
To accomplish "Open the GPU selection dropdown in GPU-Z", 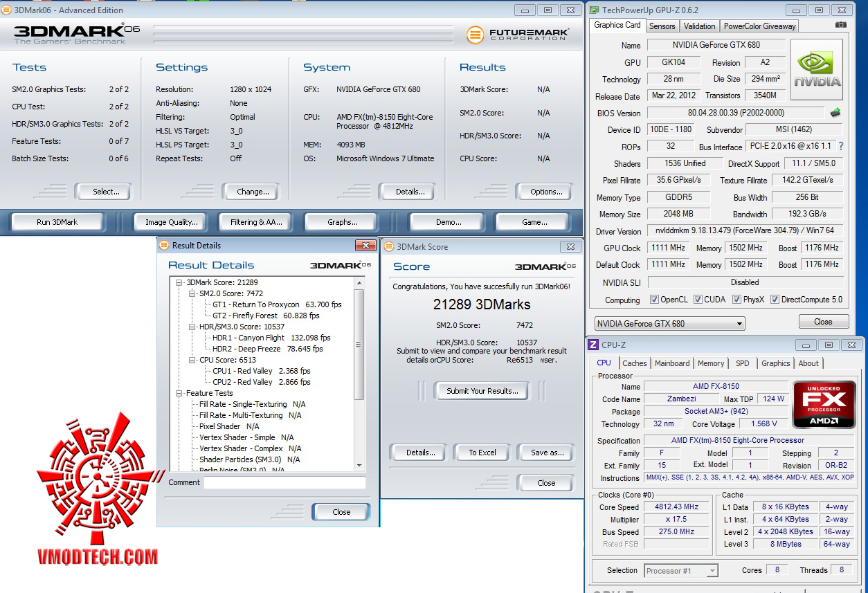I will pos(669,323).
